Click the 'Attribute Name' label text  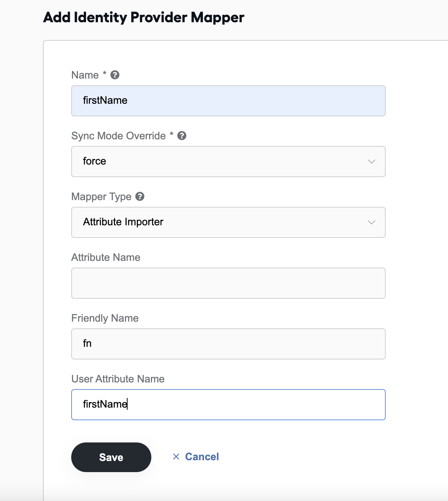tap(106, 257)
